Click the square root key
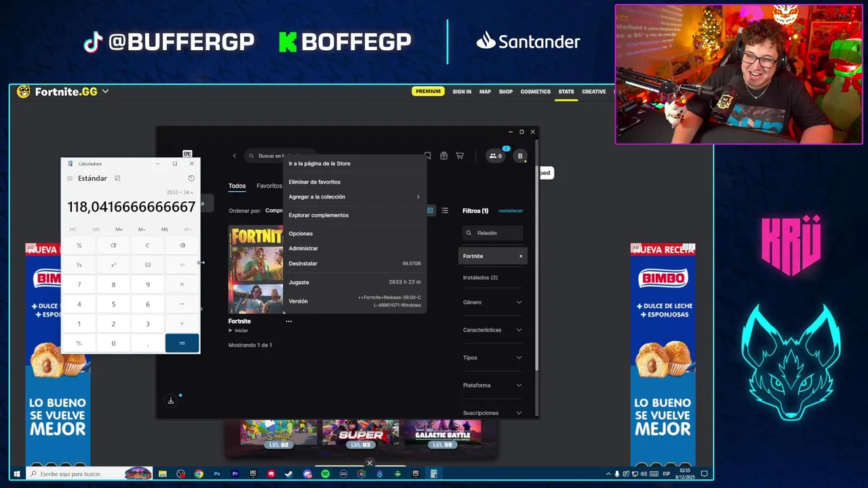868x488 pixels. click(147, 265)
